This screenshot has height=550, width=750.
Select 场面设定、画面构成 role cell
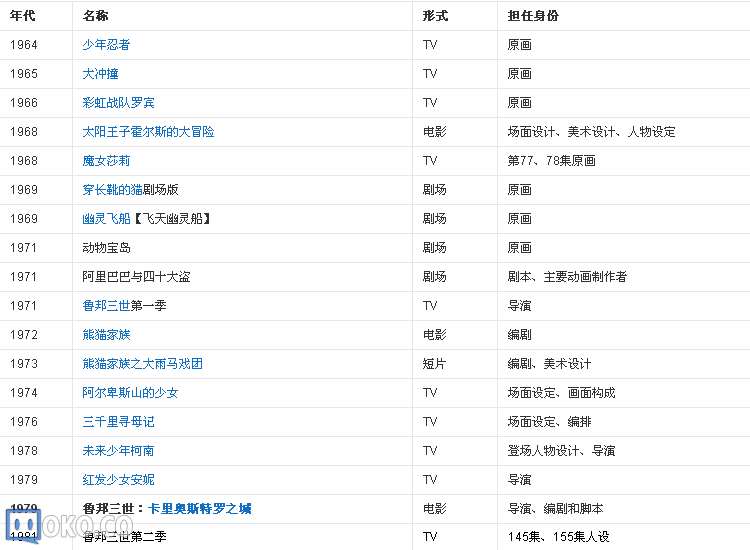561,393
